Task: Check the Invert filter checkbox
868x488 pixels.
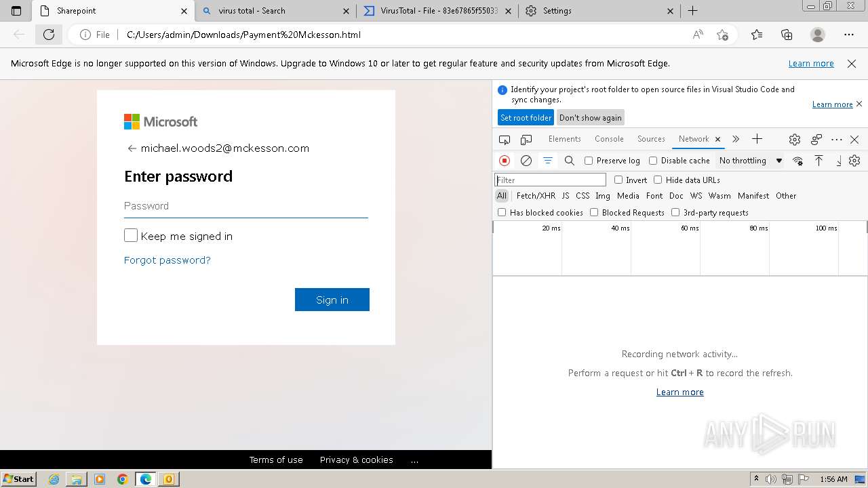Action: [x=618, y=180]
